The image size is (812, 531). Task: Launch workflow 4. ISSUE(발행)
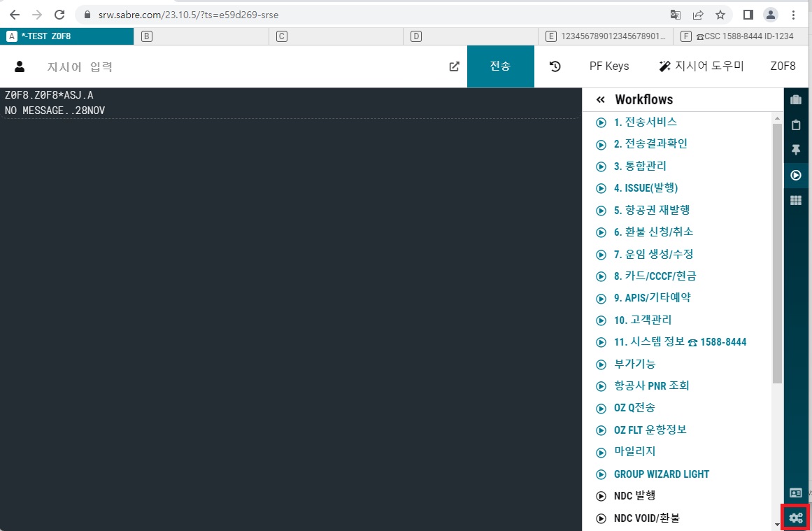tap(646, 188)
